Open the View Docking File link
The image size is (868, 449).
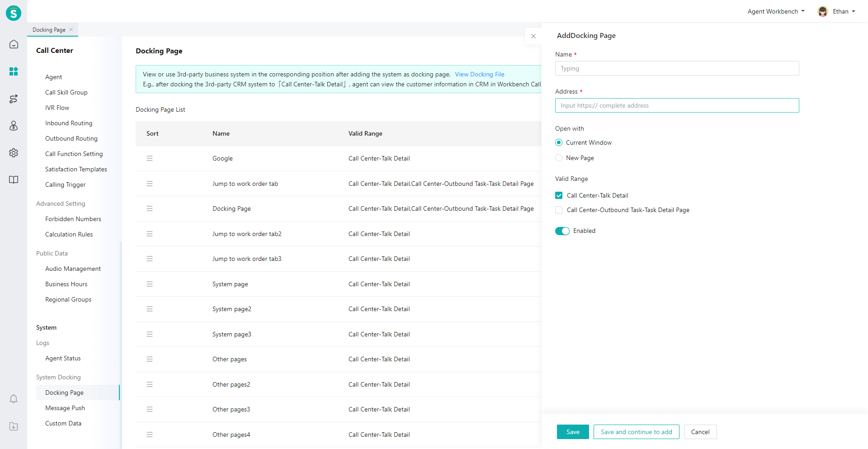(479, 74)
